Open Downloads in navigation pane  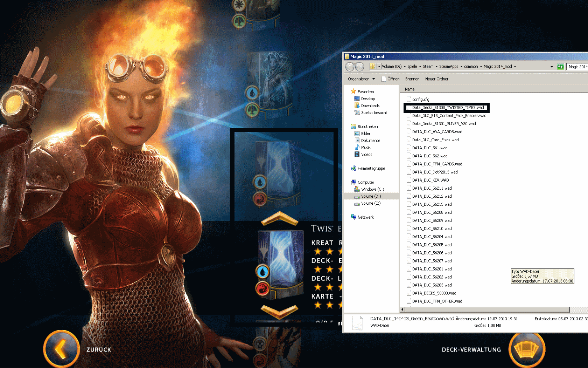coord(367,106)
